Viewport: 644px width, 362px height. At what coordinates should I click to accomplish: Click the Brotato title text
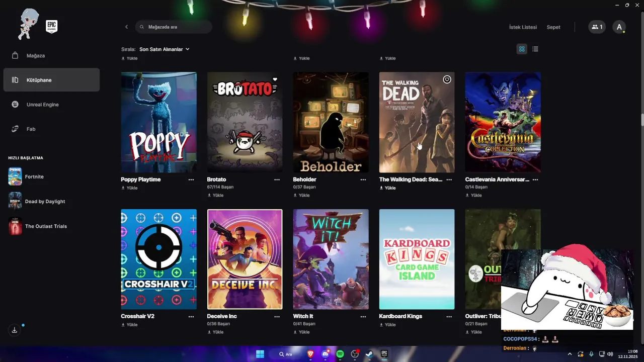(x=216, y=179)
